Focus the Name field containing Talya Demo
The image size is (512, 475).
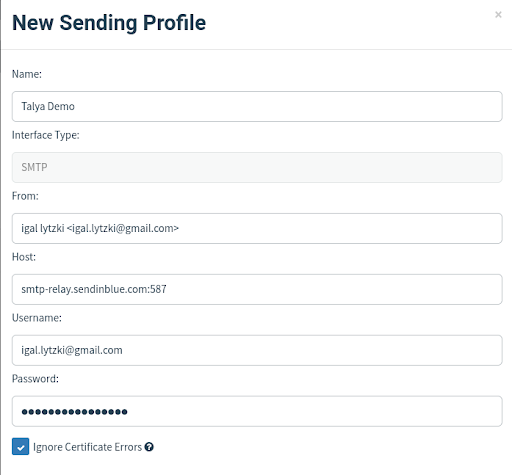[x=257, y=106]
